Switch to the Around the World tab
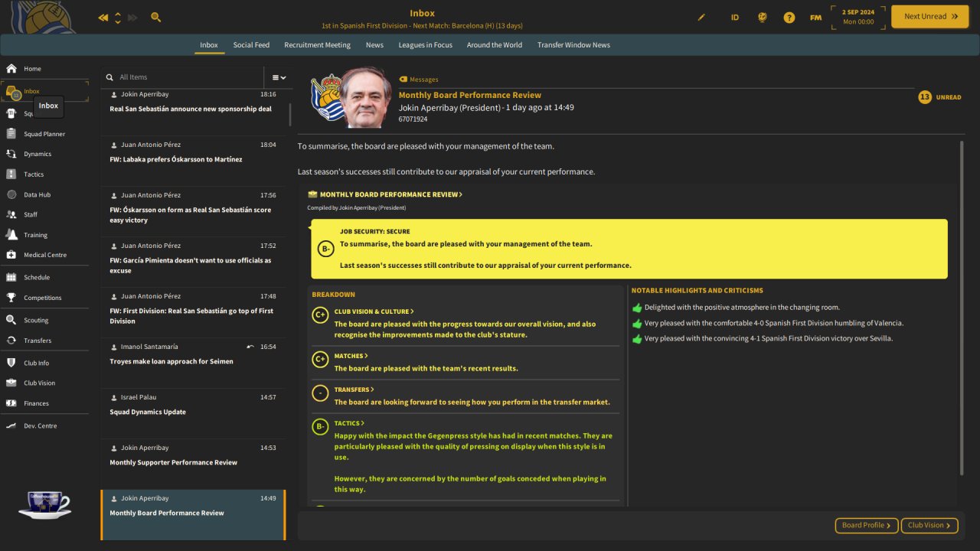This screenshot has width=980, height=551. pos(495,45)
